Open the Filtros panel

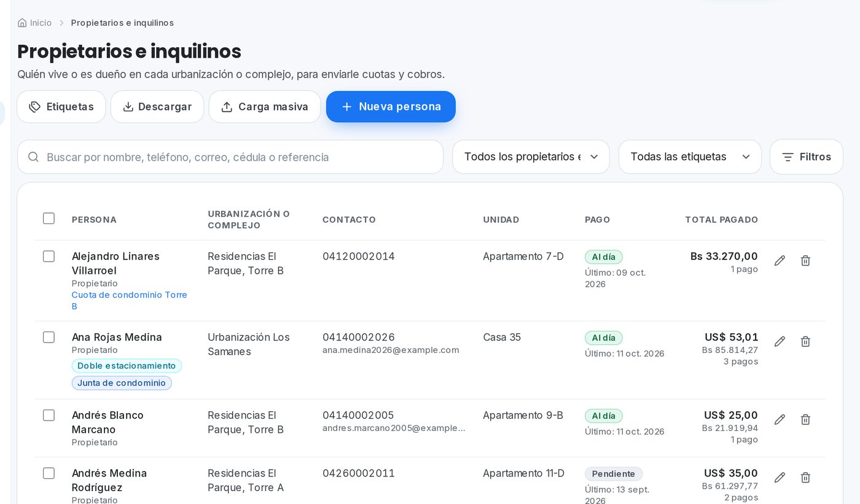tap(806, 157)
